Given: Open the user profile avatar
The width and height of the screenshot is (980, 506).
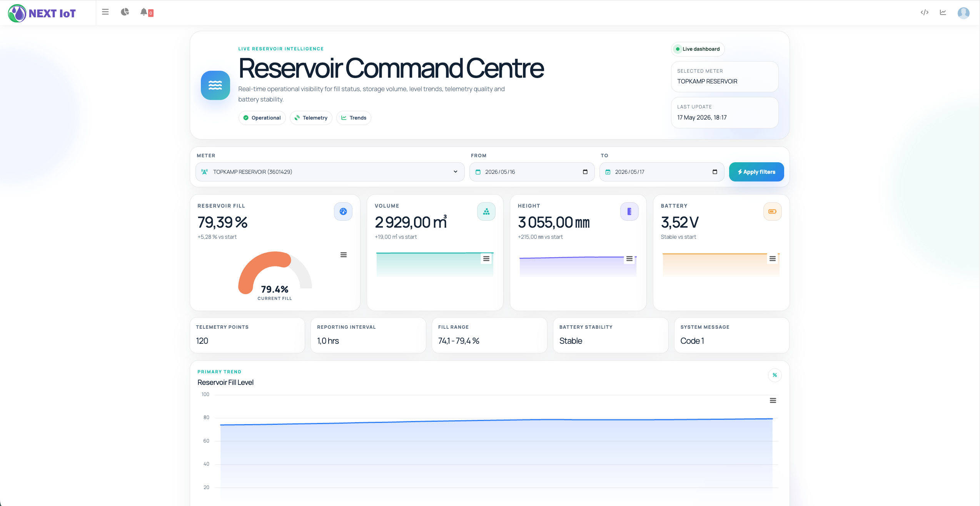Looking at the screenshot, I should click(963, 13).
